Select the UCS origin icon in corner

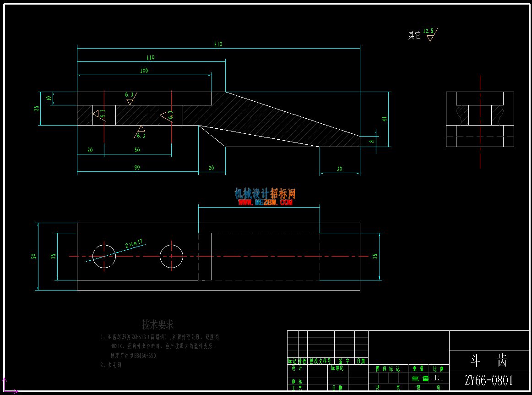[x=10, y=386]
